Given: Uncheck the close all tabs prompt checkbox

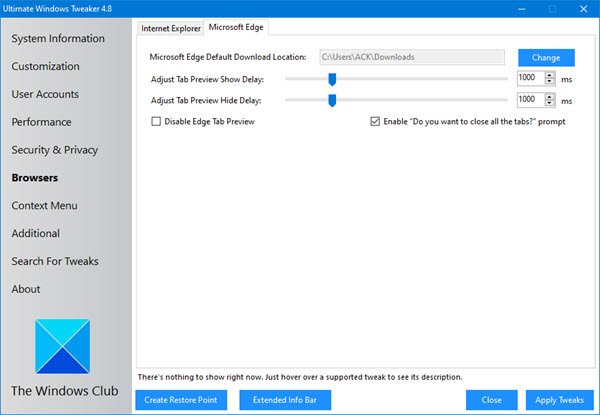Looking at the screenshot, I should [375, 122].
